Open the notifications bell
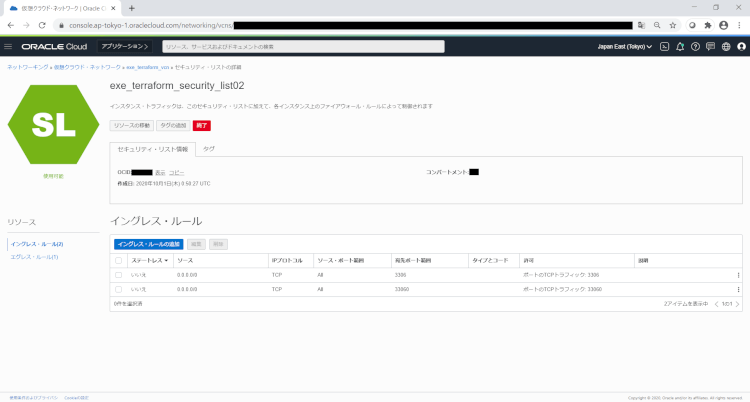750x402 pixels. 680,46
